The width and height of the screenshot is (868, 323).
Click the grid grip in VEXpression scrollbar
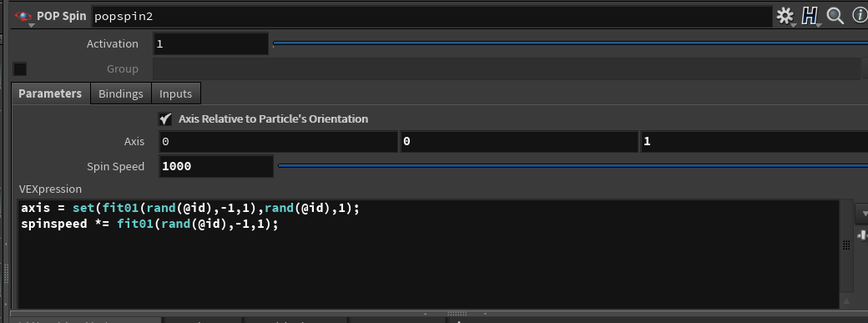tap(845, 245)
